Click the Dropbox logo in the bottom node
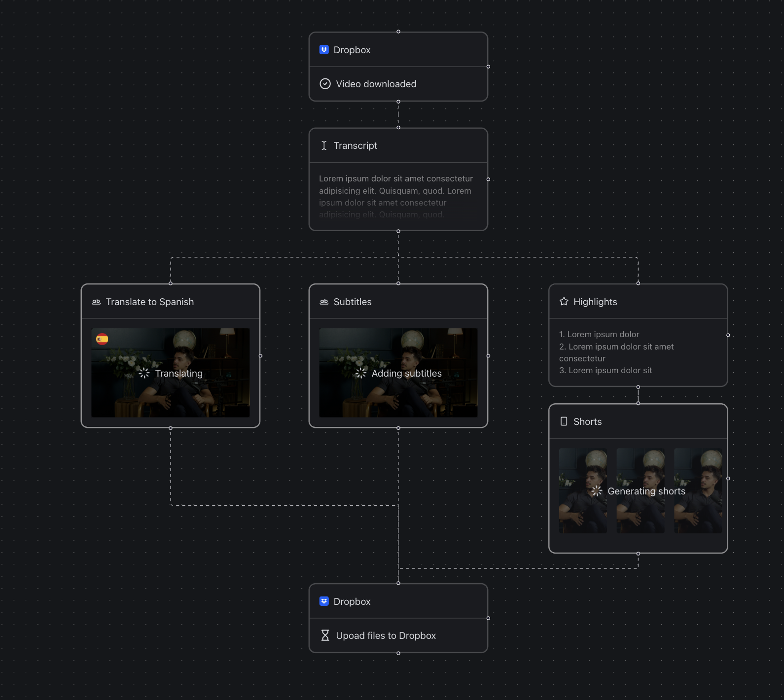The image size is (784, 700). point(324,601)
